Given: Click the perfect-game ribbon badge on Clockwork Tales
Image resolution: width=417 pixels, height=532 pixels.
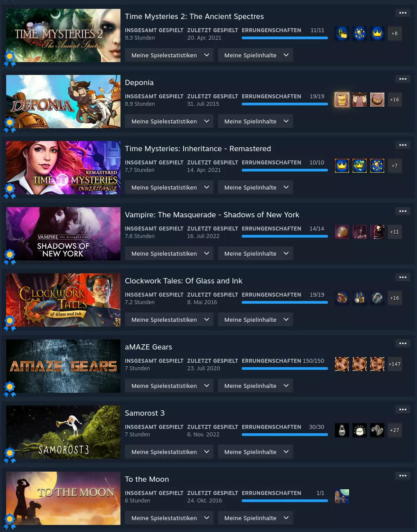Looking at the screenshot, I should tap(10, 323).
